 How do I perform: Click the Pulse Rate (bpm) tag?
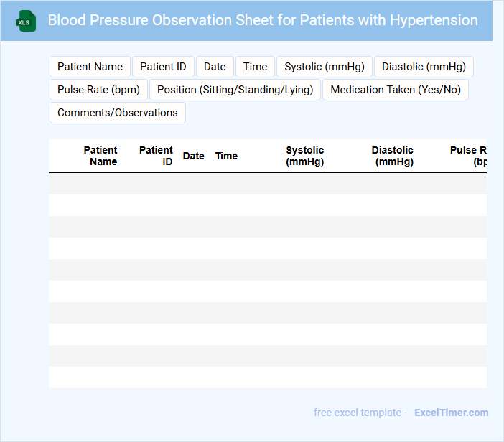click(x=98, y=90)
